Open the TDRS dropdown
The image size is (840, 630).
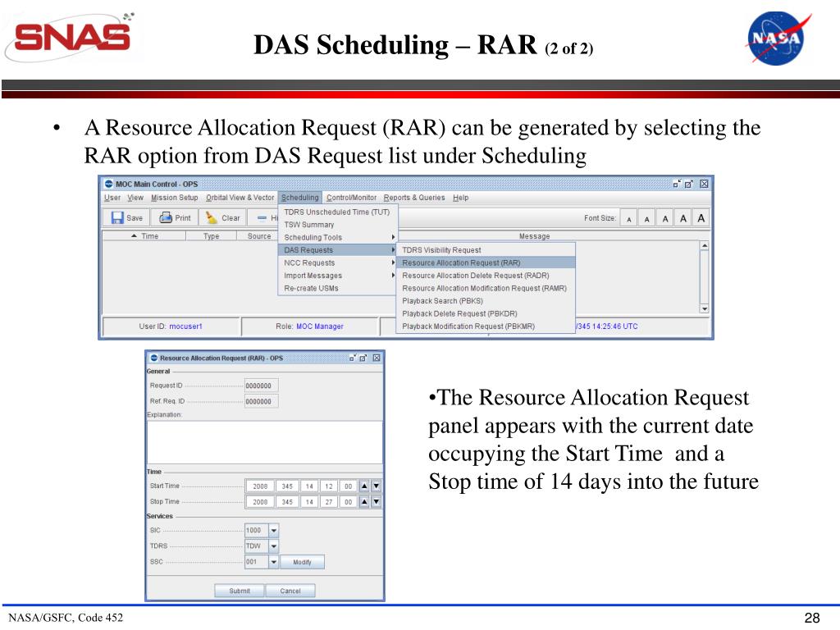coord(273,546)
